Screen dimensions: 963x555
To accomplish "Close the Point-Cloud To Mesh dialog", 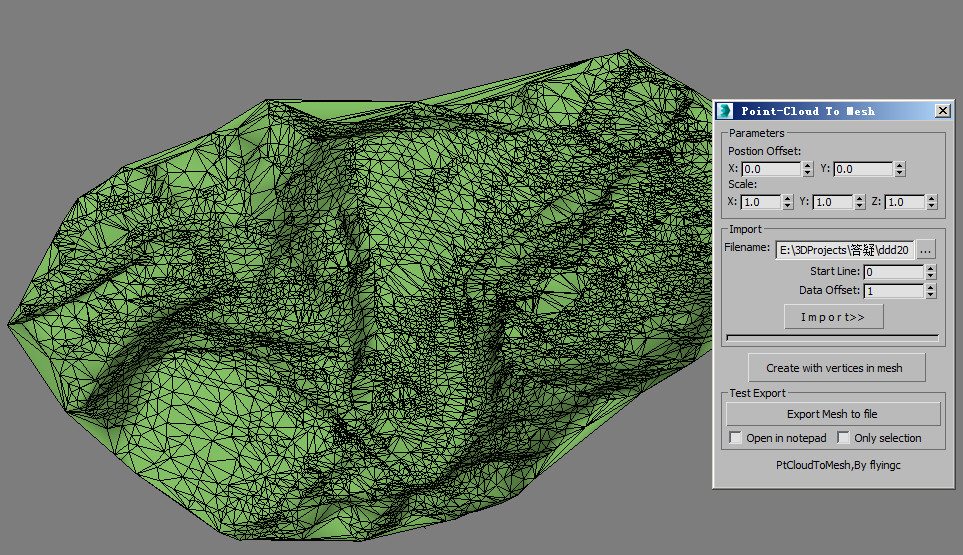I will (x=943, y=111).
